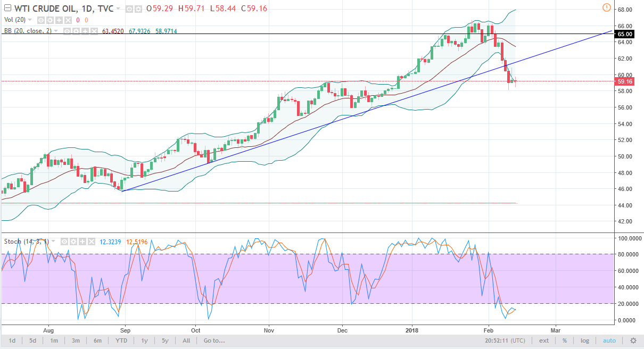Click the BB basis value 63.4520
Image resolution: width=644 pixels, height=349 pixels.
113,31
